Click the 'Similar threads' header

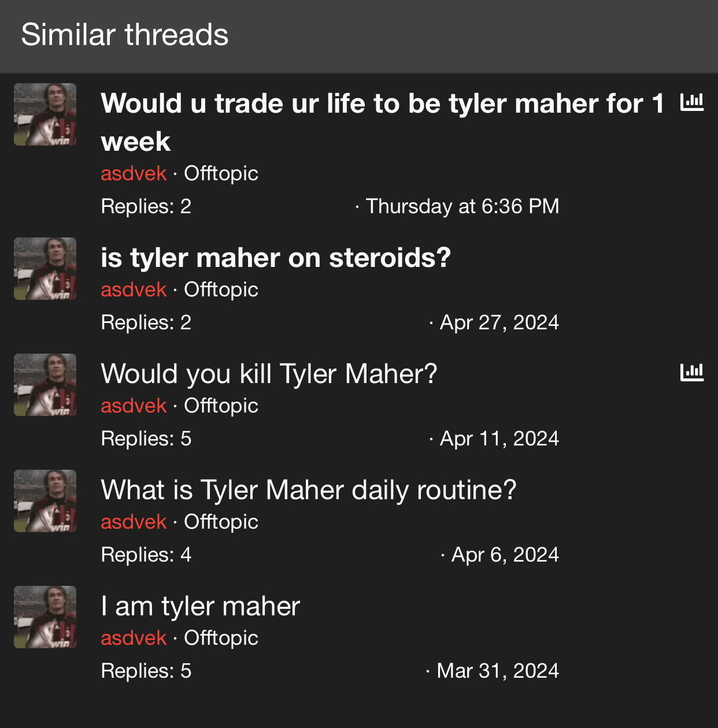pos(125,35)
